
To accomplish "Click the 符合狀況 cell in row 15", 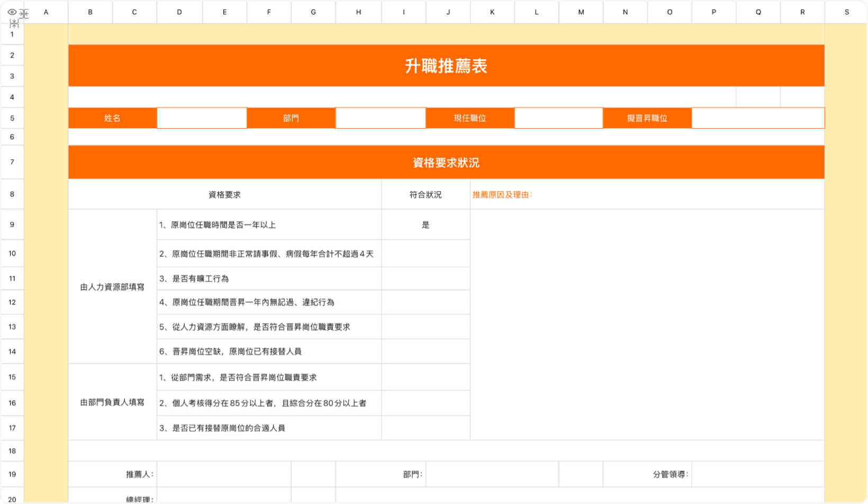I will pyautogui.click(x=426, y=377).
